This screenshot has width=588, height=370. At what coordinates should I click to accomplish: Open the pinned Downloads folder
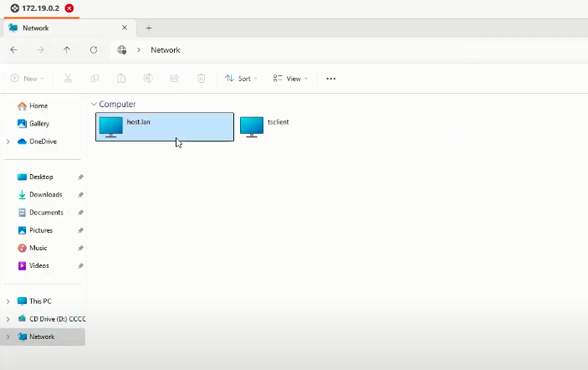[40, 194]
